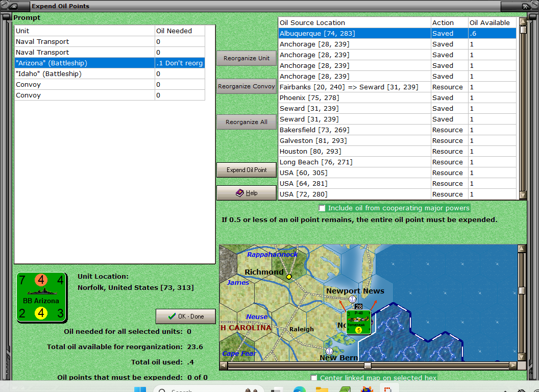Image resolution: width=539 pixels, height=392 pixels.
Task: Click the Newport News port anchor icon
Action: click(x=352, y=299)
